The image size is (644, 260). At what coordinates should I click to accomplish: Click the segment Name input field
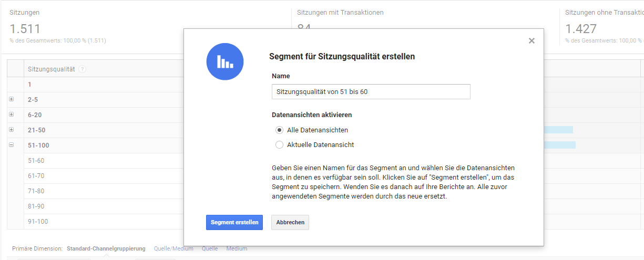[371, 91]
